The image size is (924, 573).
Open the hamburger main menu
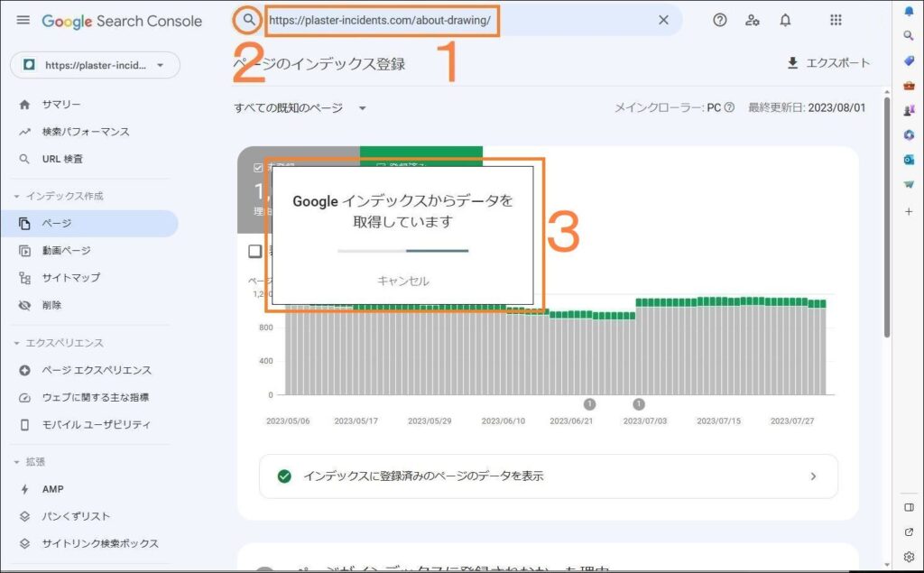[x=23, y=20]
